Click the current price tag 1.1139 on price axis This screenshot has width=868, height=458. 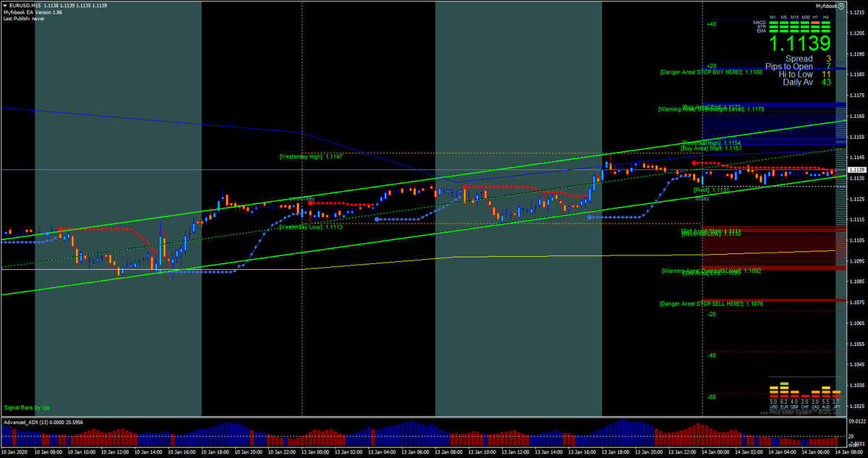858,169
